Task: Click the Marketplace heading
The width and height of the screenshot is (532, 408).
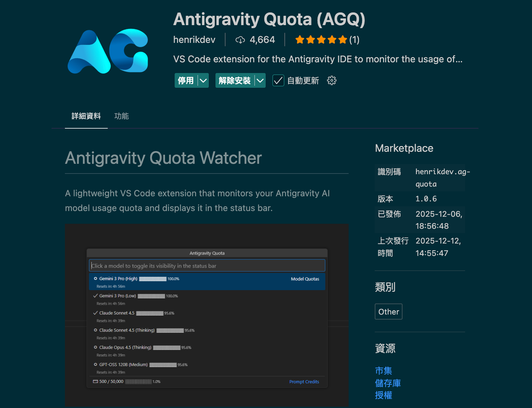Action: pyautogui.click(x=404, y=148)
